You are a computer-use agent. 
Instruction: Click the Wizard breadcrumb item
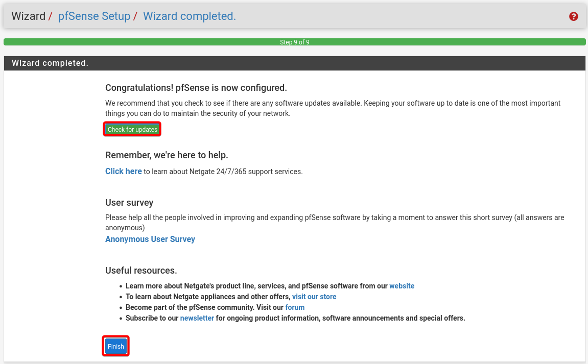pyautogui.click(x=28, y=16)
